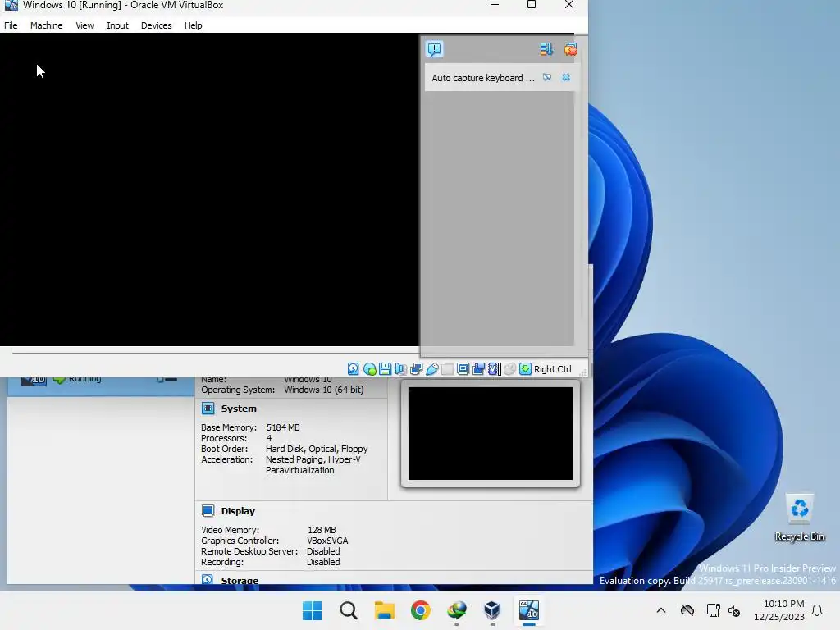Click the recording status icon
Viewport: 840px width, 630px height.
(478, 368)
